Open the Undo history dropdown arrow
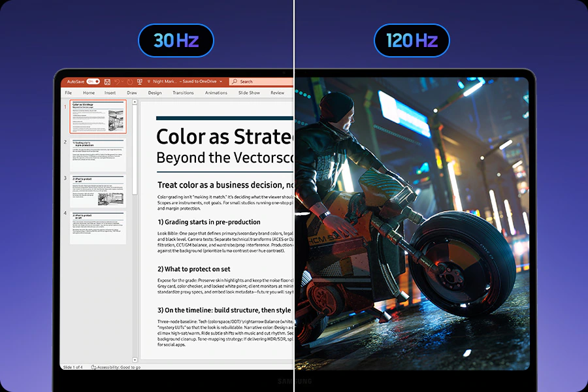 click(123, 82)
